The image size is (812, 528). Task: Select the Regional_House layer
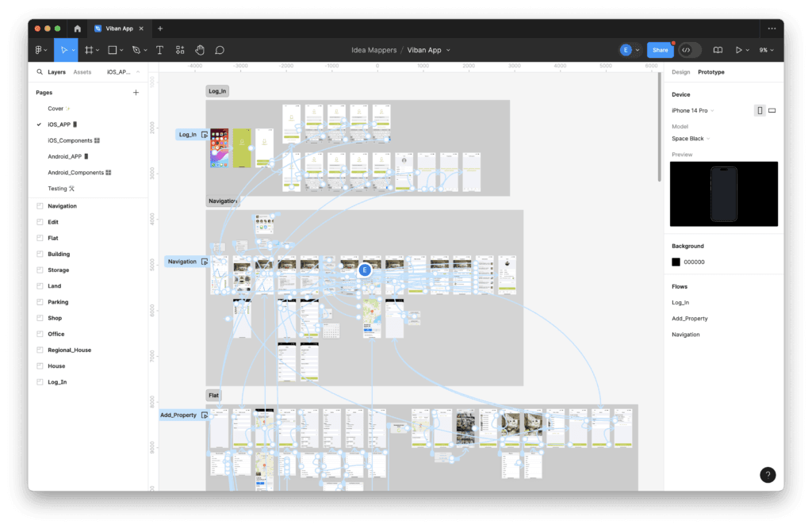(x=70, y=350)
